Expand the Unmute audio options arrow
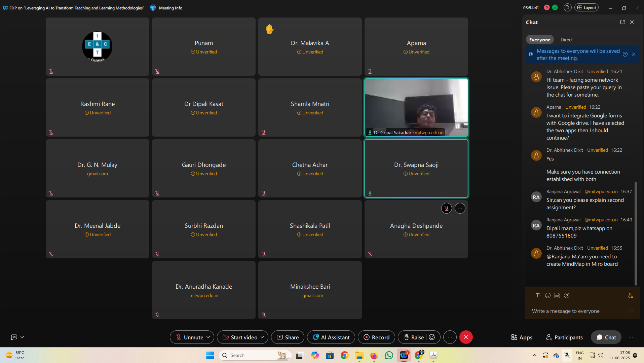The width and height of the screenshot is (644, 363). point(208,337)
